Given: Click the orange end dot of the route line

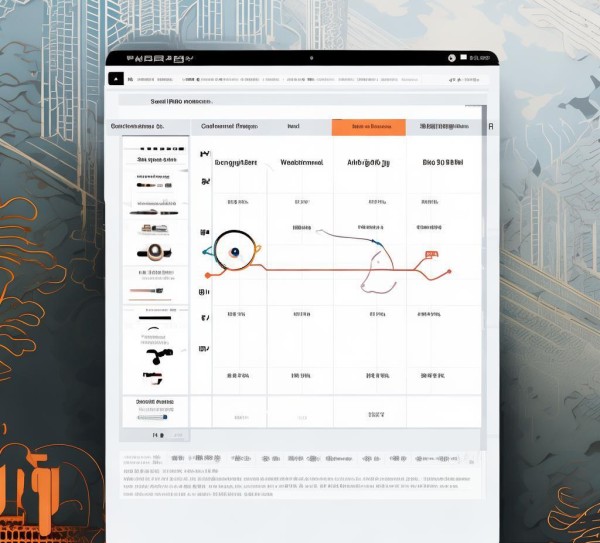Looking at the screenshot, I should tap(451, 272).
